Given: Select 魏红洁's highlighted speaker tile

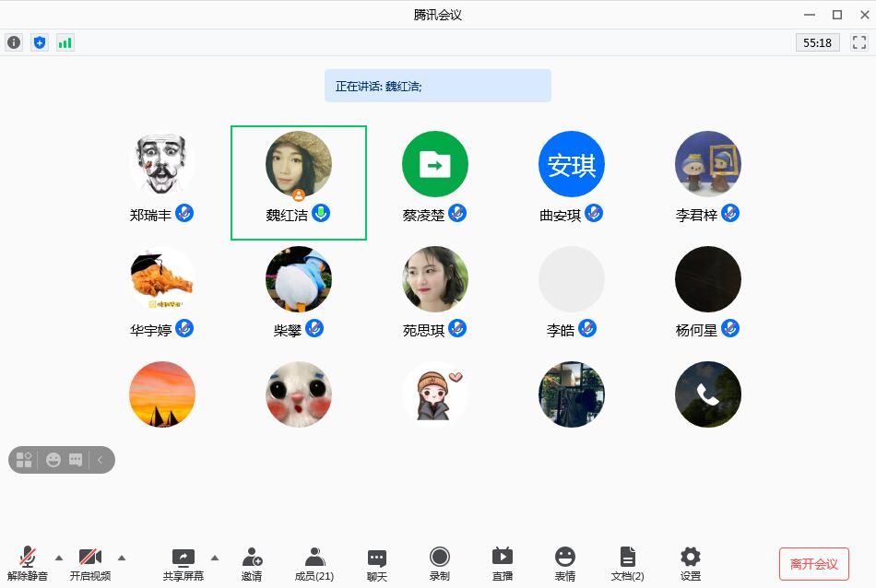Looking at the screenshot, I should click(x=298, y=182).
